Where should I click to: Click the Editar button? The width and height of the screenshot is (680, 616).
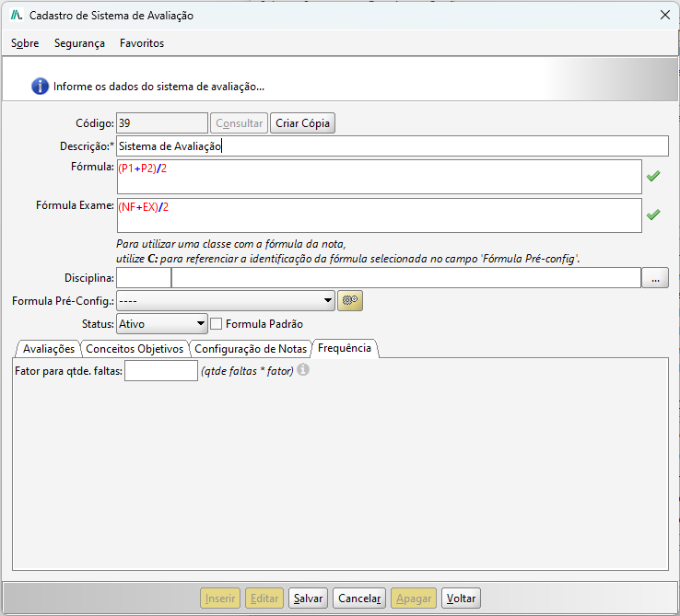point(264,599)
